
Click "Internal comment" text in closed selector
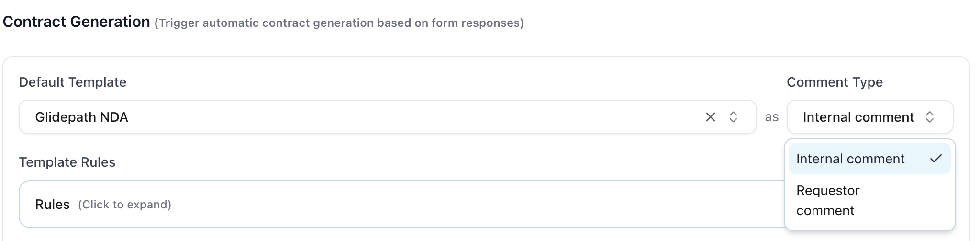pos(858,117)
